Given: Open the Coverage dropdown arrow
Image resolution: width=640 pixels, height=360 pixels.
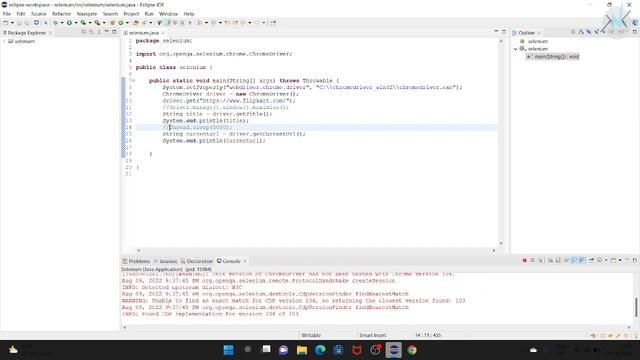Looking at the screenshot, I should [90, 23].
